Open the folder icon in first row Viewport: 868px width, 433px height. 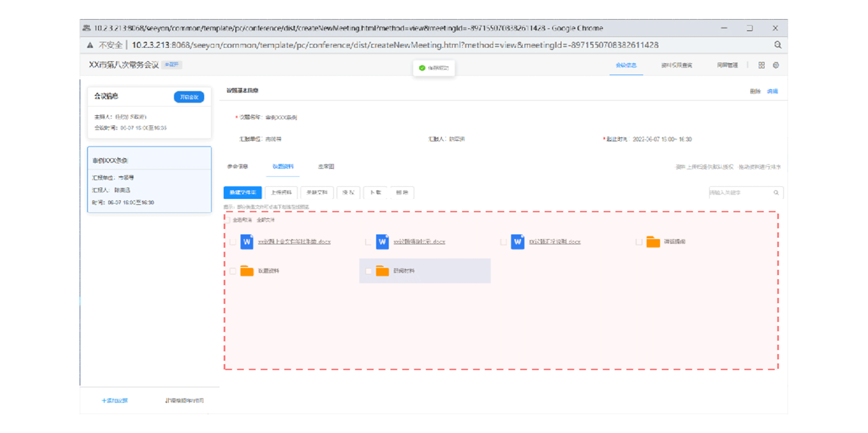tap(653, 242)
